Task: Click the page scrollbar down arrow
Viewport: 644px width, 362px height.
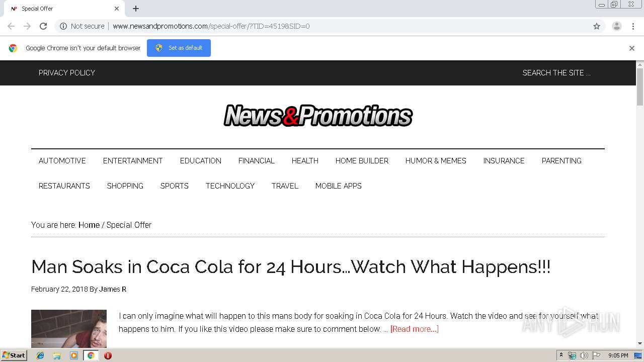Action: click(x=640, y=343)
